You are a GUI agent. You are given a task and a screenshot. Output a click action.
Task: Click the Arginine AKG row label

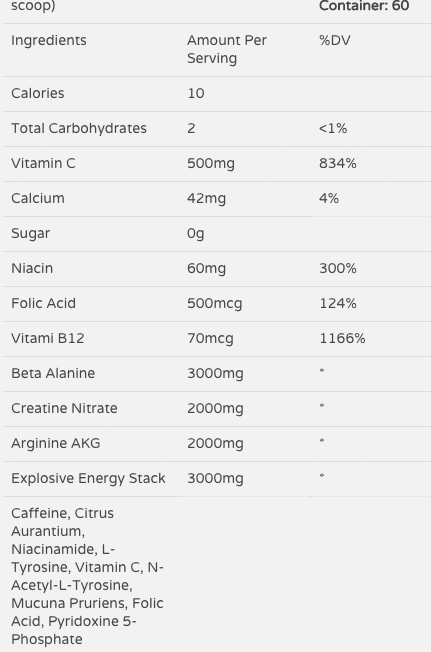tap(56, 443)
